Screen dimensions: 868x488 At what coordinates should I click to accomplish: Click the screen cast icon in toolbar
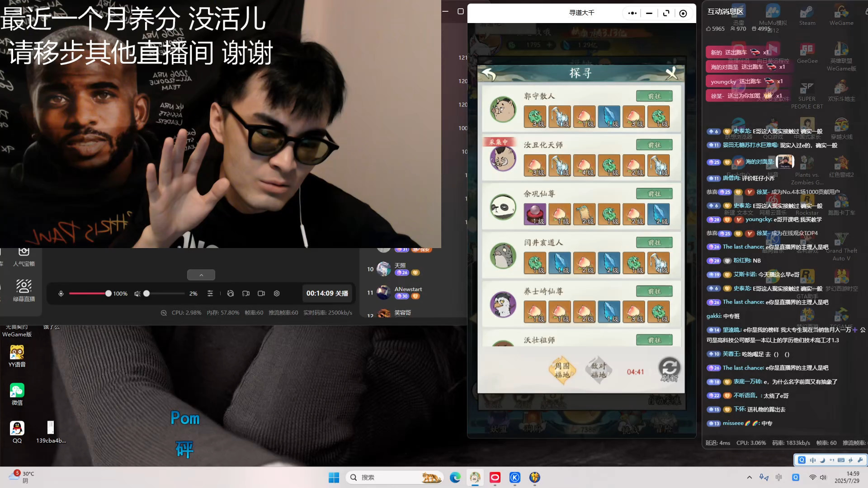coord(246,294)
